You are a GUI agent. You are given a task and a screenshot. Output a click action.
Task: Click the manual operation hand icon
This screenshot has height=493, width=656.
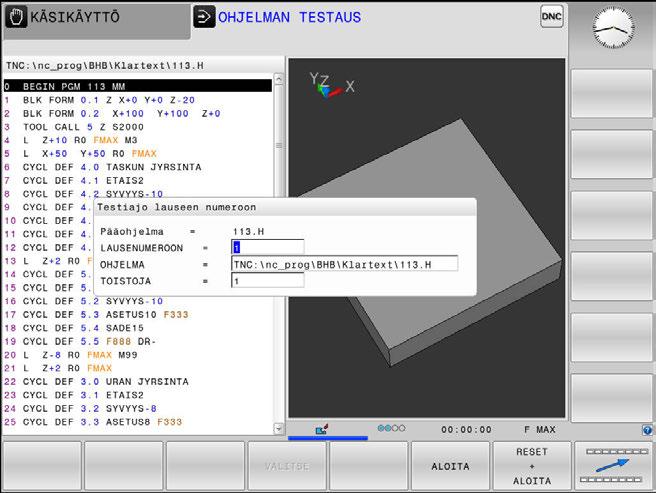[16, 17]
